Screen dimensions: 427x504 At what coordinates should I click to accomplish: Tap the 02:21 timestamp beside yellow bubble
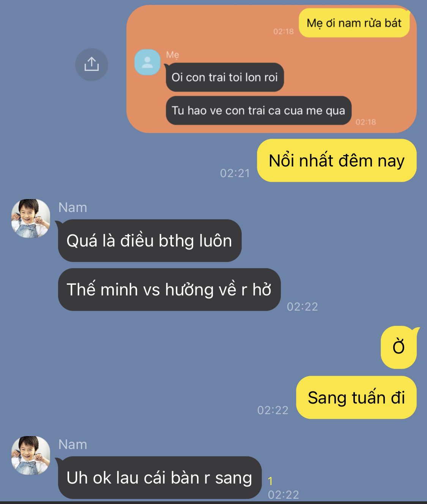click(235, 173)
